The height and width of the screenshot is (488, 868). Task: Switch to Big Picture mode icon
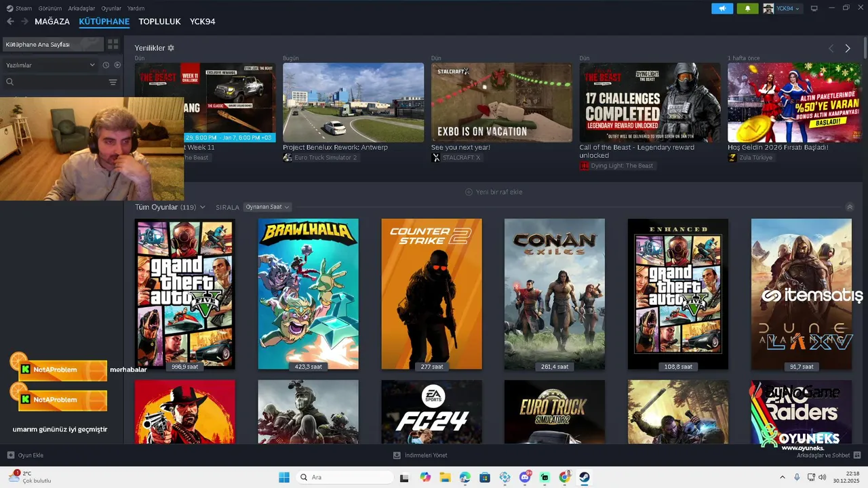tap(814, 8)
